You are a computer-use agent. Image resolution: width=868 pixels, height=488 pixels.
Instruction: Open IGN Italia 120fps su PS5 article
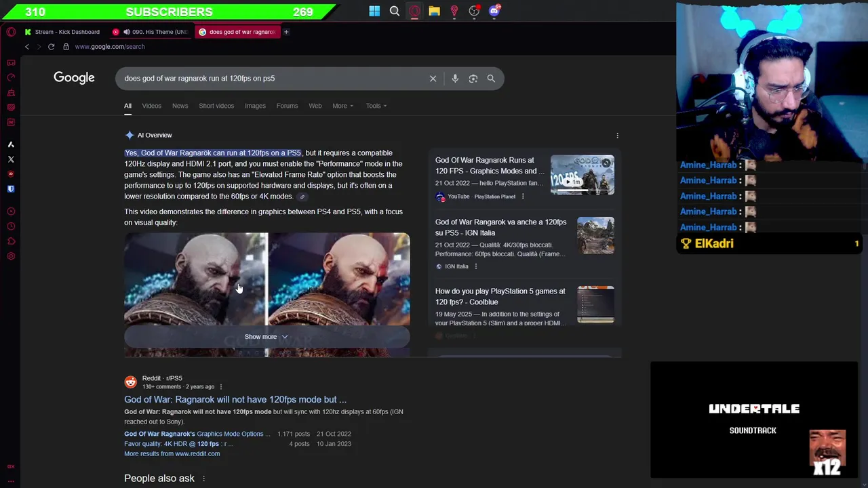(x=500, y=227)
